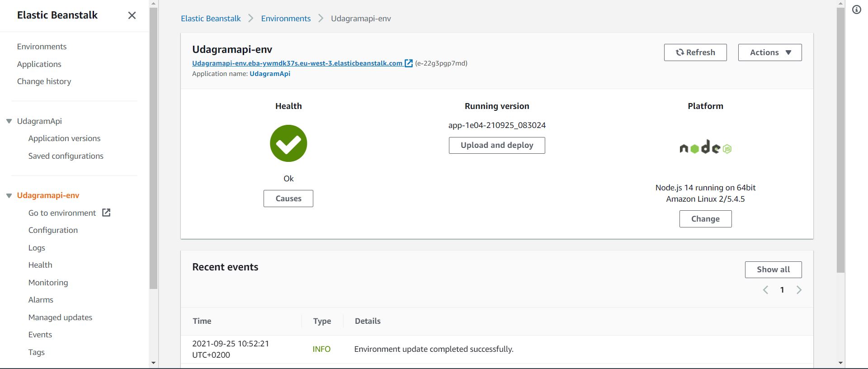The height and width of the screenshot is (369, 868).
Task: Click the sidebar scroll down arrow
Action: click(x=153, y=363)
